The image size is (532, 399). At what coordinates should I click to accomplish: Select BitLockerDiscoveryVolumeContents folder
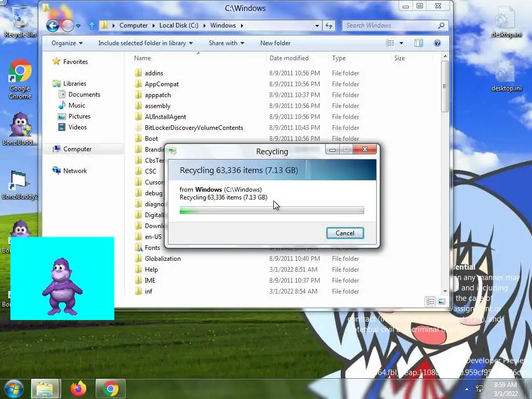coord(194,128)
